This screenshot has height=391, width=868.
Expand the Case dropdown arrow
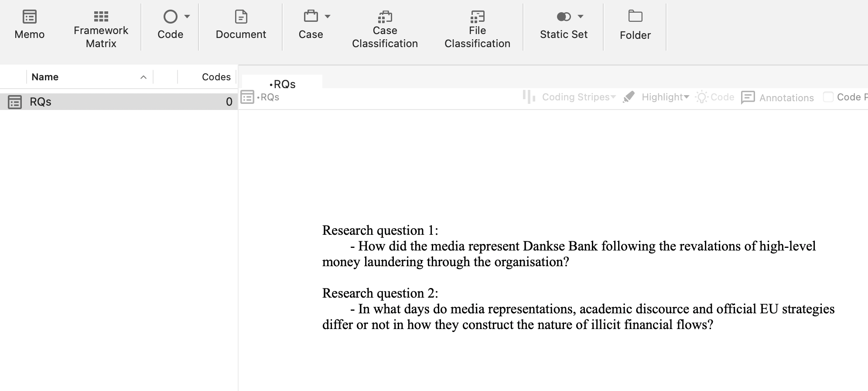[x=328, y=17]
